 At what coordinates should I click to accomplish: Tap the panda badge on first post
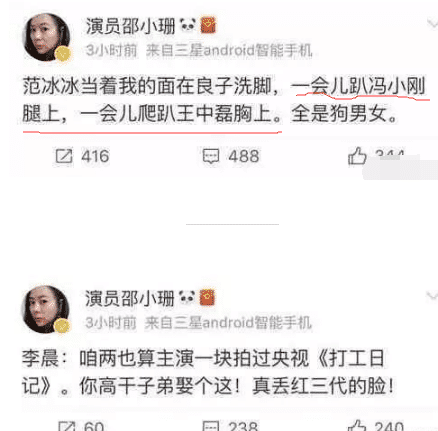[187, 25]
